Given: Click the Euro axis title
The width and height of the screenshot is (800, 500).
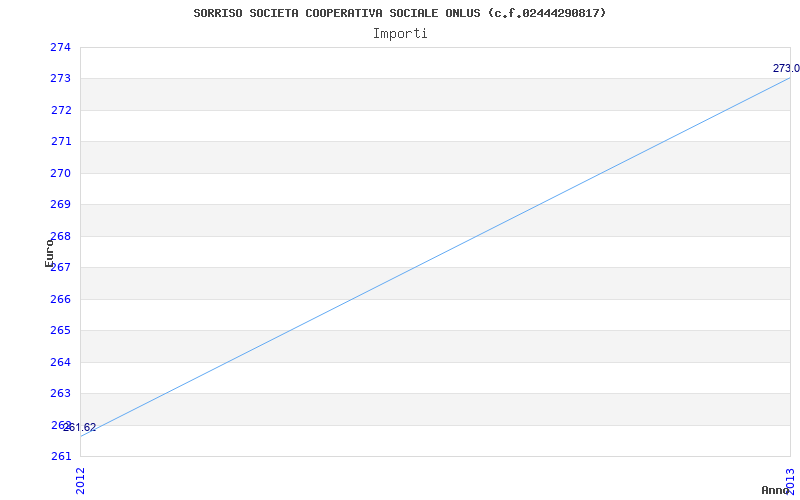Looking at the screenshot, I should [49, 253].
